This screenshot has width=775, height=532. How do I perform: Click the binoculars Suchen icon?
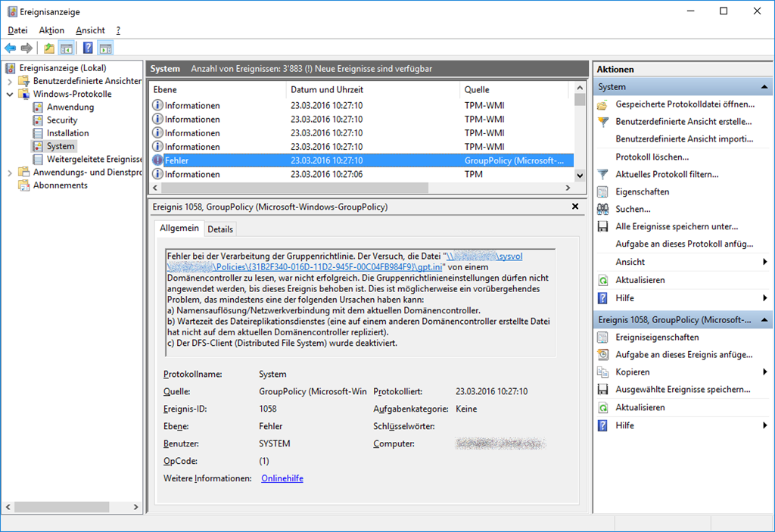[602, 210]
